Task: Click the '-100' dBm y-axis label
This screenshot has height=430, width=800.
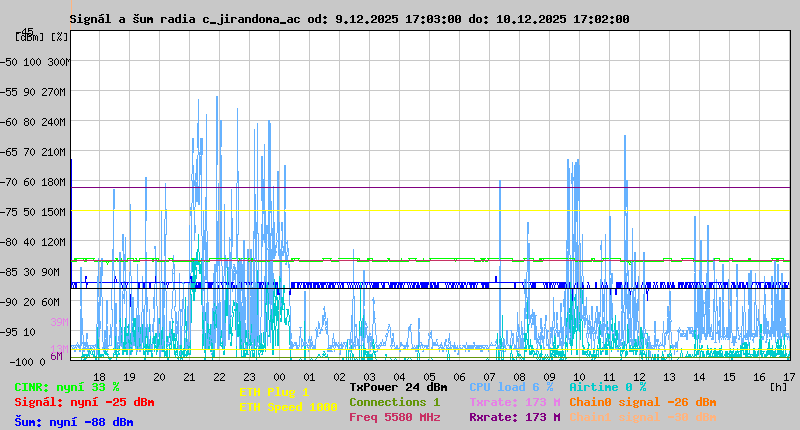Action: tap(20, 362)
